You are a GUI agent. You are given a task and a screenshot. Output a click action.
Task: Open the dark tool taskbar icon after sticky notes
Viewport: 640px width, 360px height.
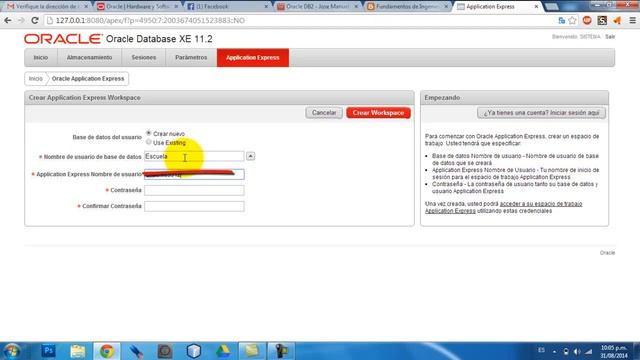tap(281, 351)
